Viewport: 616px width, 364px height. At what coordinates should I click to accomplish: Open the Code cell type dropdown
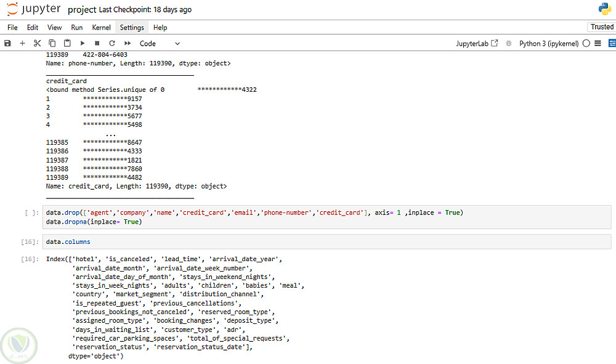coord(160,44)
